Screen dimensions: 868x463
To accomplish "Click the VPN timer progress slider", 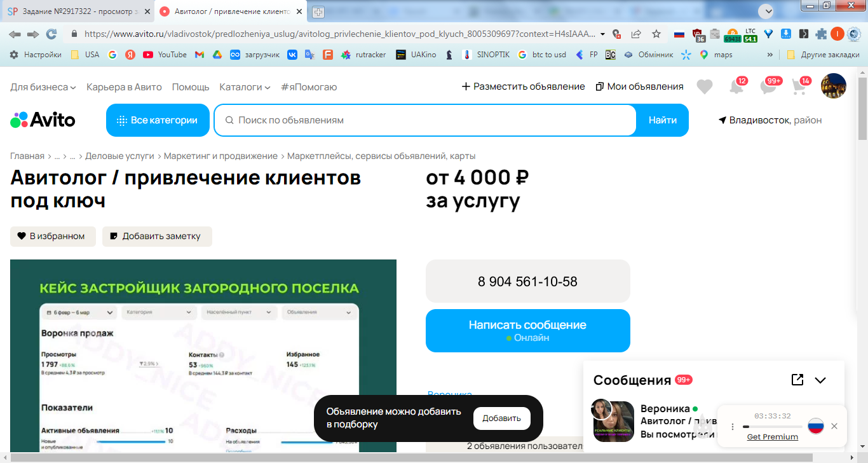I will click(773, 427).
